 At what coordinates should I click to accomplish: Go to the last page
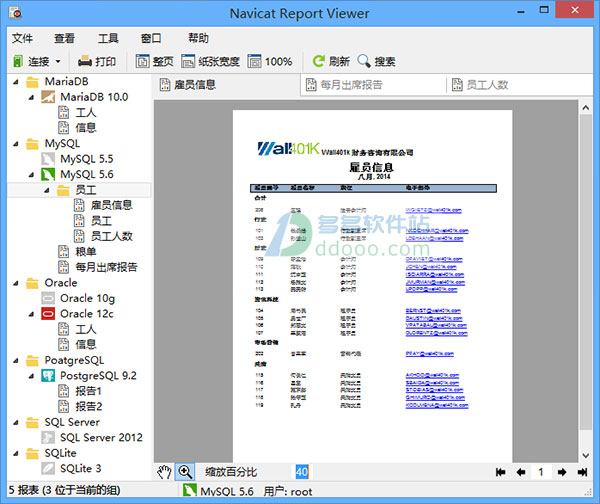tap(582, 472)
